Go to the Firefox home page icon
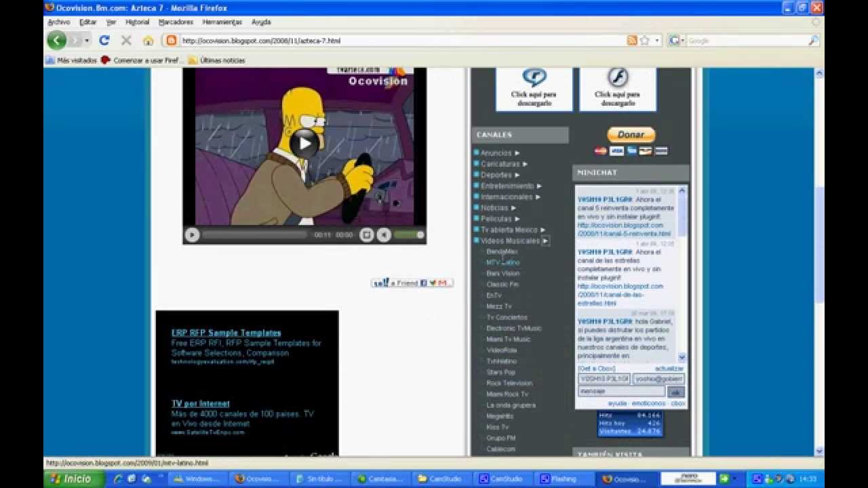868x488 pixels. [x=148, y=41]
